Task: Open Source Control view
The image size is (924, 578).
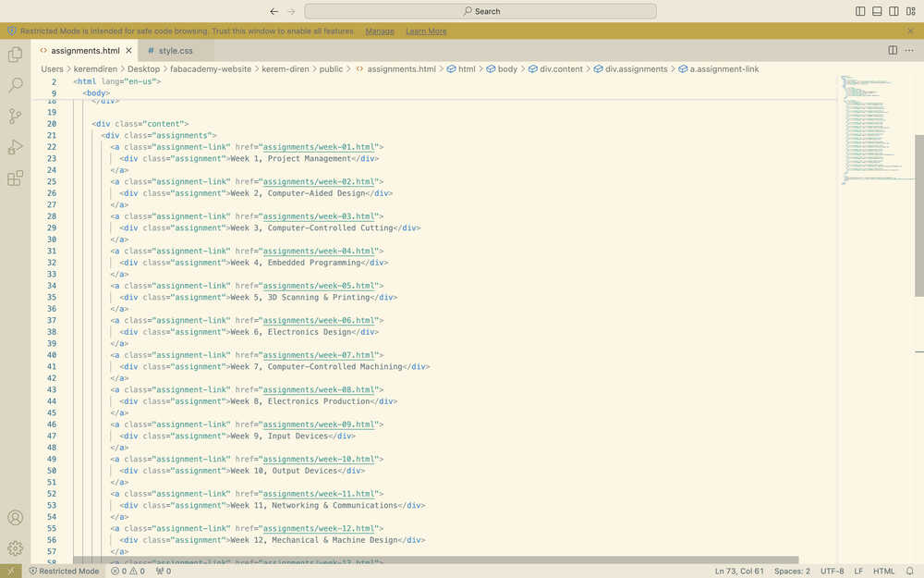Action: [x=16, y=117]
